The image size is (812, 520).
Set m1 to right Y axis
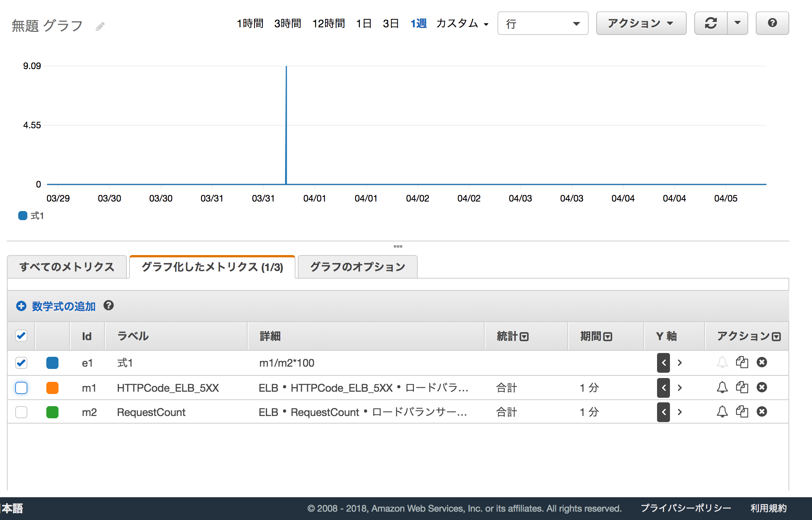pos(680,388)
